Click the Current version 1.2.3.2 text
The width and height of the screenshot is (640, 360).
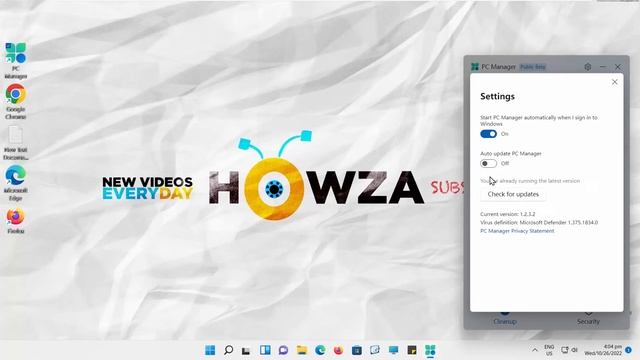[x=507, y=214]
